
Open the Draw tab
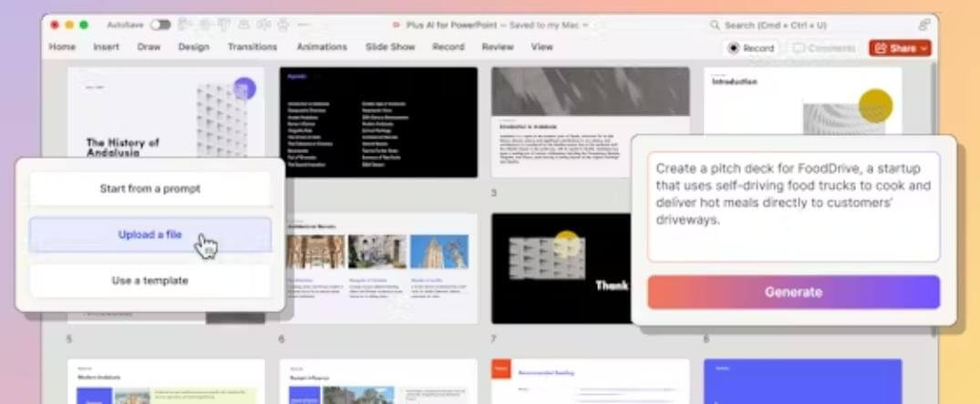coord(149,47)
